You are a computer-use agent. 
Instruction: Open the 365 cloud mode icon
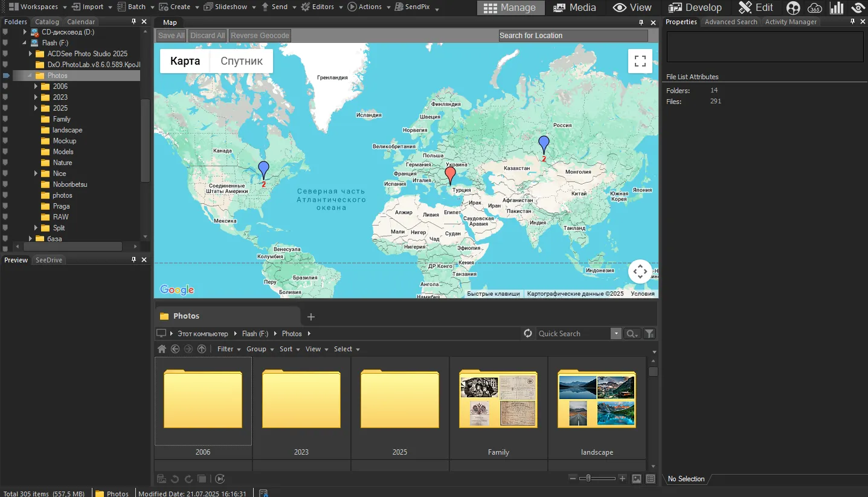pyautogui.click(x=815, y=8)
